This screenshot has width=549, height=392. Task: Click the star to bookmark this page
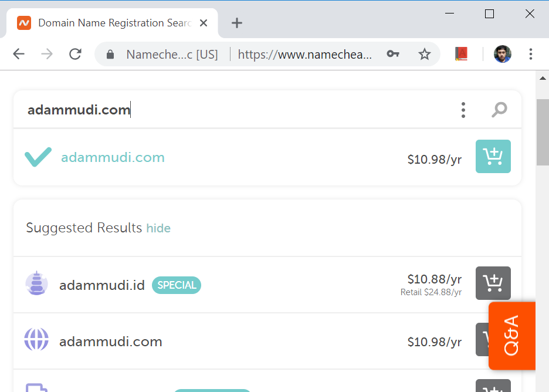pos(424,53)
